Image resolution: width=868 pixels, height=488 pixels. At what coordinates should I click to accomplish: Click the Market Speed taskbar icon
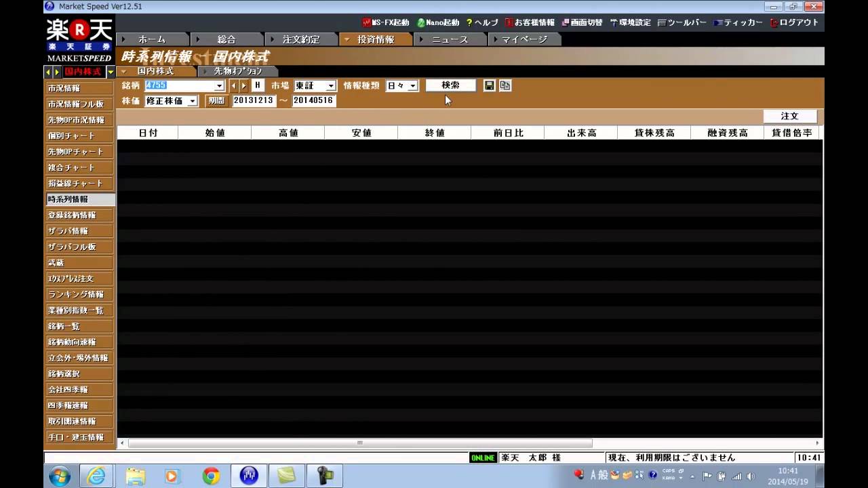tap(249, 476)
